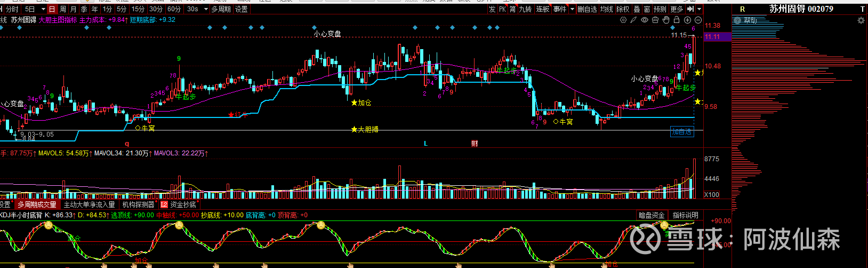Expand the last toolbar dropdown arrow

pos(700,9)
